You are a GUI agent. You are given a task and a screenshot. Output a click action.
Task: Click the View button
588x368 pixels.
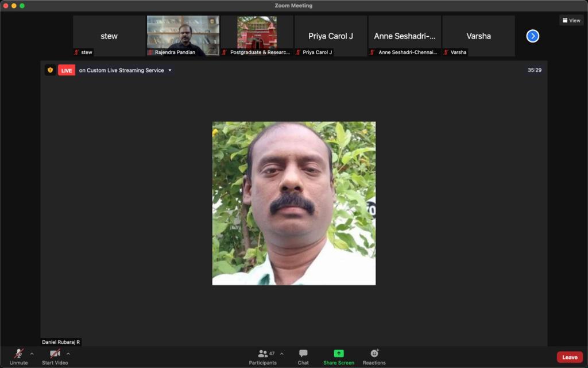point(571,20)
